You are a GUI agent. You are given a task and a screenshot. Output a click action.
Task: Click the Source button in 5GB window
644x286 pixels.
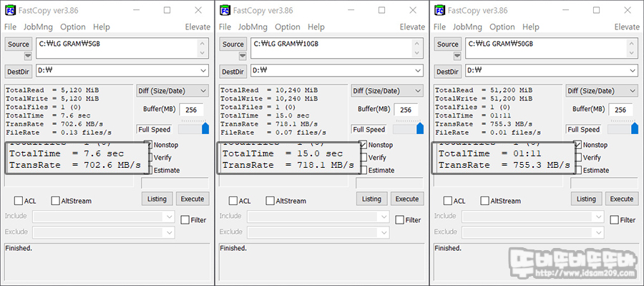19,44
